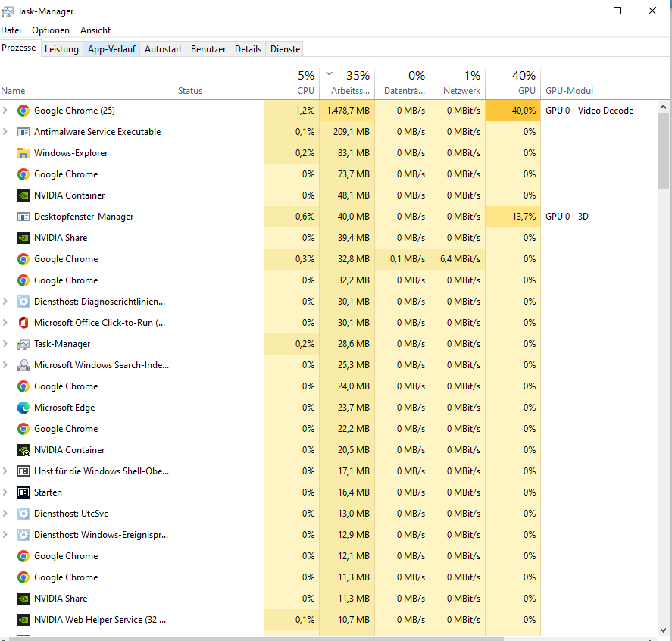672x641 pixels.
Task: Select the NVIDIA Container icon
Action: point(23,195)
